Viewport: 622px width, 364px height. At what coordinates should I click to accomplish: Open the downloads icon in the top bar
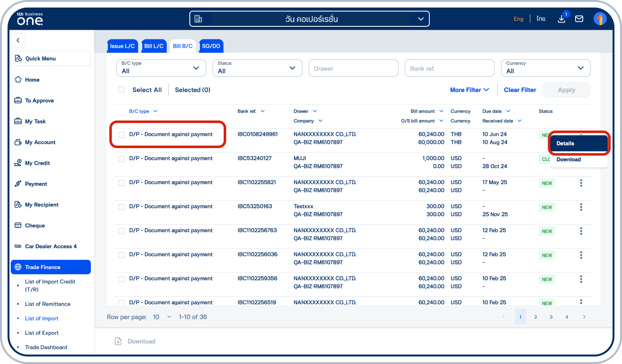click(562, 19)
